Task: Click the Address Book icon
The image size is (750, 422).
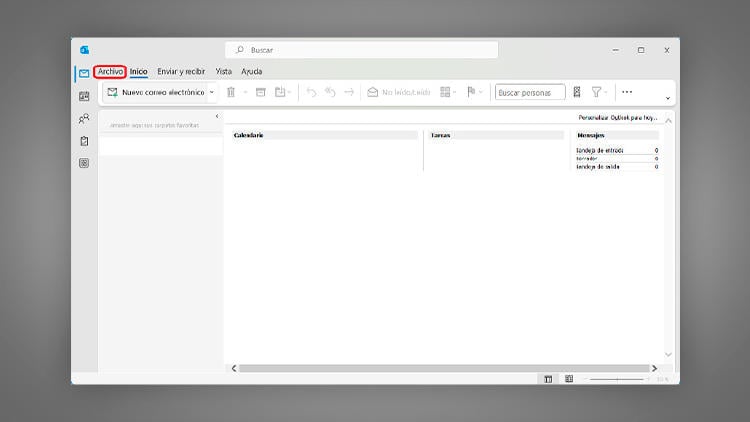Action: tap(577, 92)
